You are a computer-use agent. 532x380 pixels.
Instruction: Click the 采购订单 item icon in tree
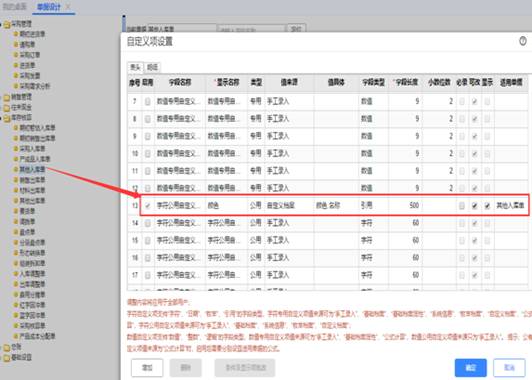[x=16, y=55]
